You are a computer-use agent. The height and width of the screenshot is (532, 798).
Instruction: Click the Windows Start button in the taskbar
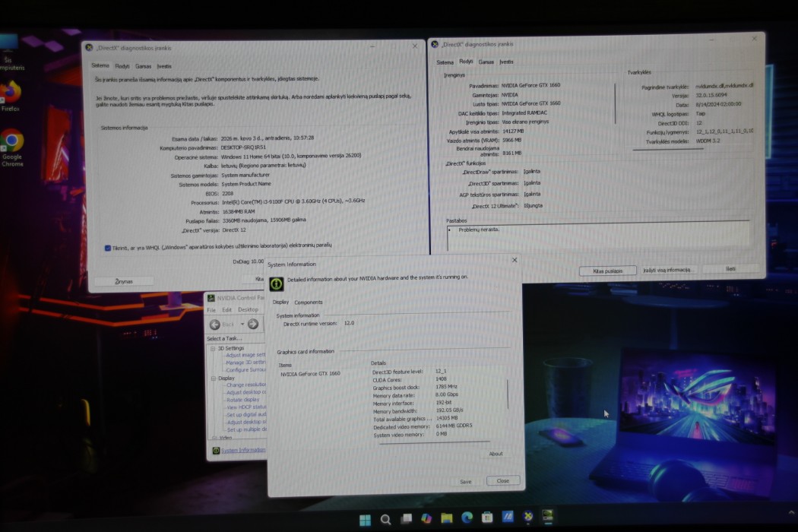coord(365,519)
